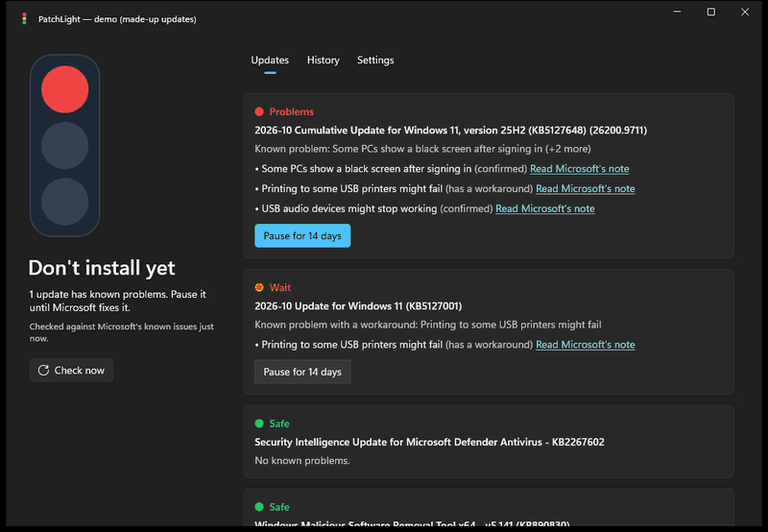Open the Settings tab

point(375,60)
